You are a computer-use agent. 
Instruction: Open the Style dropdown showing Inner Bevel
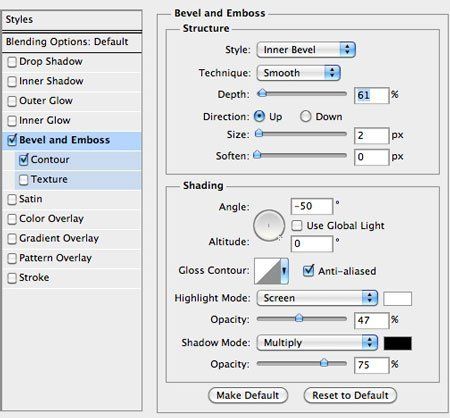306,50
